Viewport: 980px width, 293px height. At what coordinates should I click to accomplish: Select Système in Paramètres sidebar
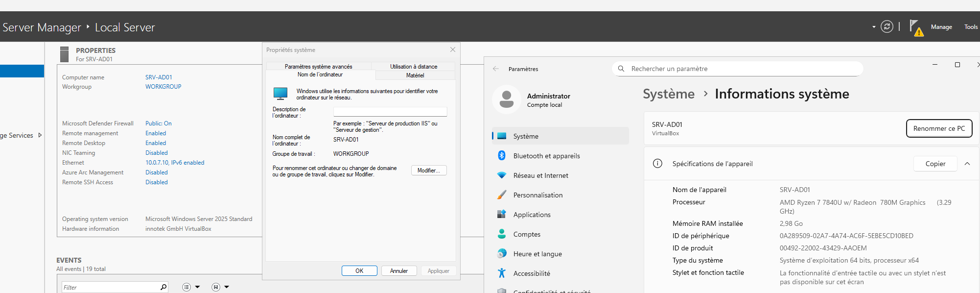click(560, 136)
